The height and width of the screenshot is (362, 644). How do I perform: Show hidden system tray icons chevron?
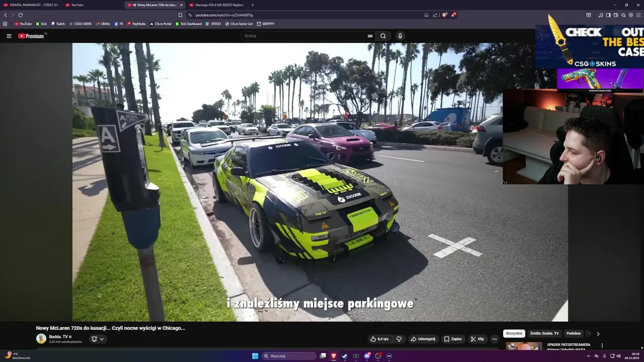tap(588, 356)
